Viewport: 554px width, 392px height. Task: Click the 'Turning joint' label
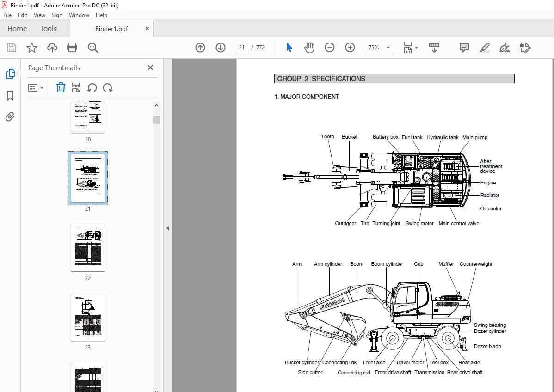[386, 223]
